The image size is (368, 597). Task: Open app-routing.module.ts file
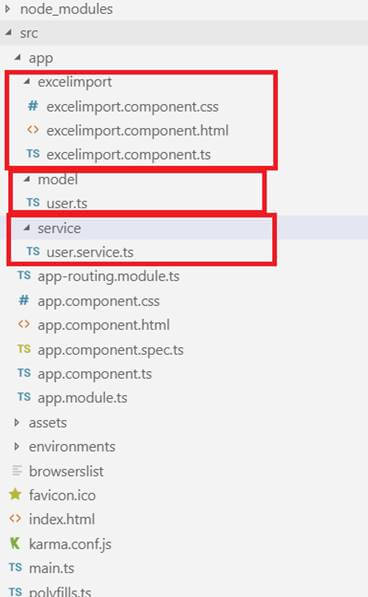(108, 276)
